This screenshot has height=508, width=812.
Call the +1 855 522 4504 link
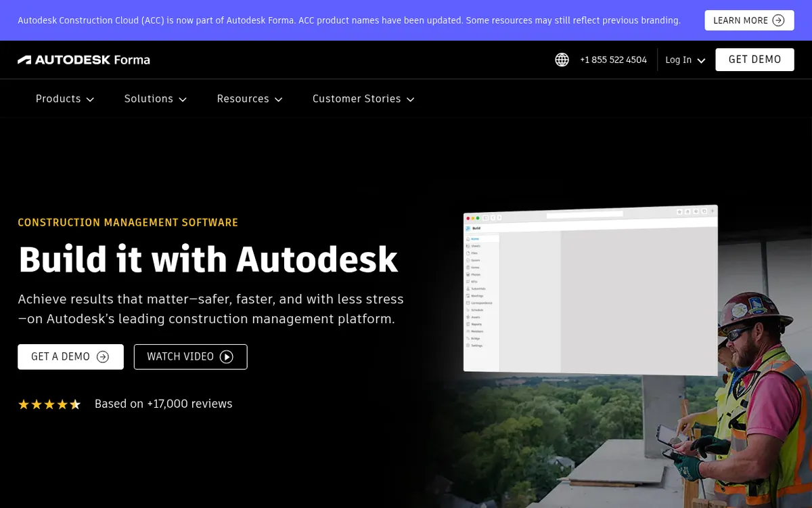pos(613,60)
